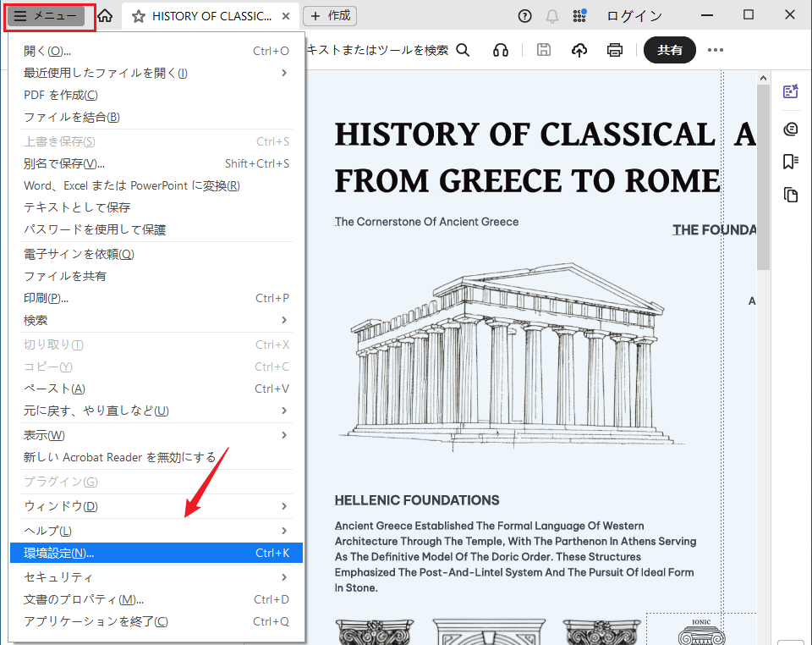The width and height of the screenshot is (812, 645).
Task: Select ファイルを共有 menu item
Action: click(x=156, y=276)
